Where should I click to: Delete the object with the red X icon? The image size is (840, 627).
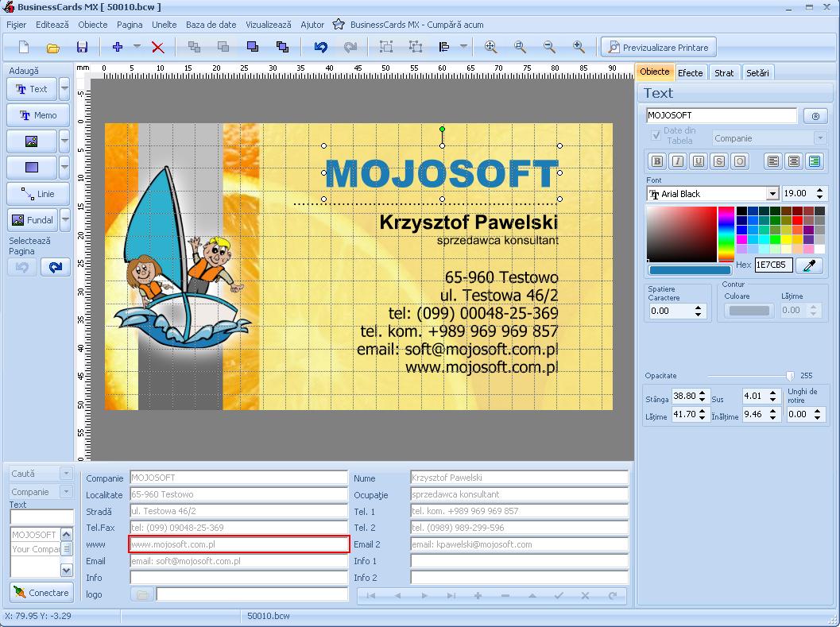pyautogui.click(x=157, y=47)
